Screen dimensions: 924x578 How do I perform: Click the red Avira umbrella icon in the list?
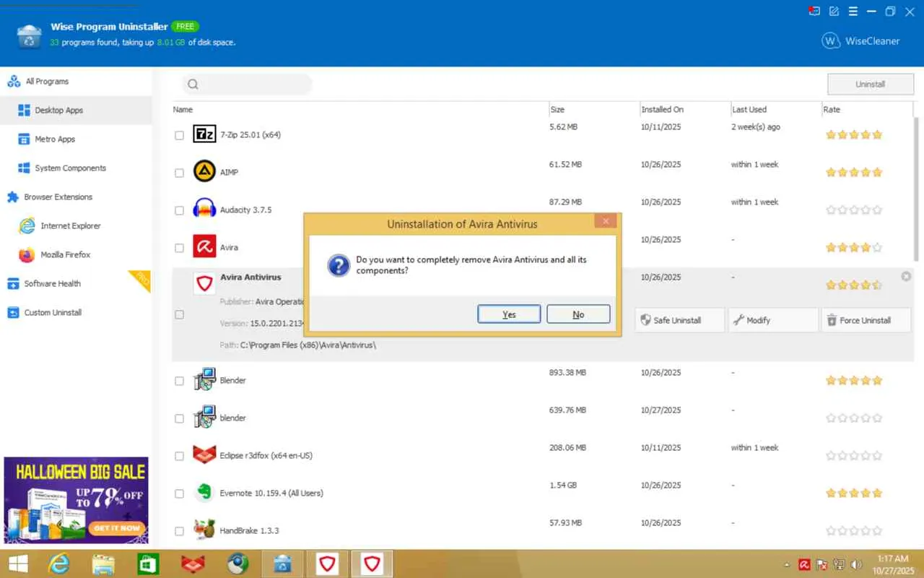pos(204,247)
